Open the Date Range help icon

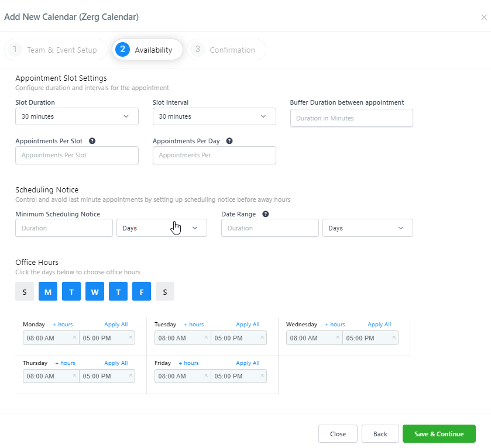click(x=266, y=214)
